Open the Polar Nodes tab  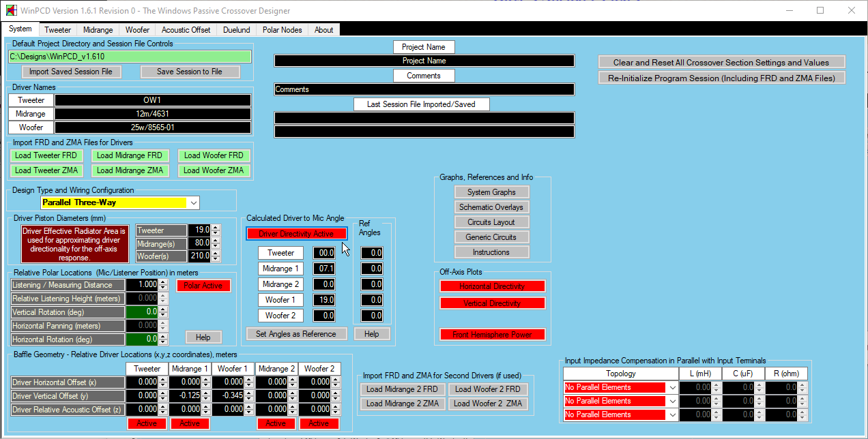[x=282, y=30]
